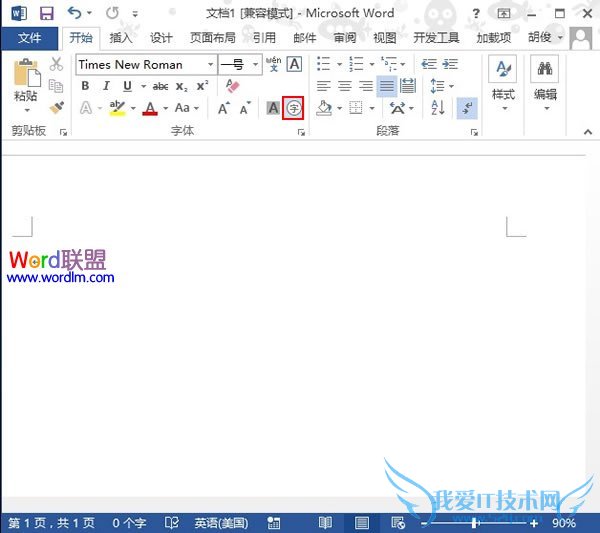Click the Copy icon
Screen dimensions: 600x533
56,86
